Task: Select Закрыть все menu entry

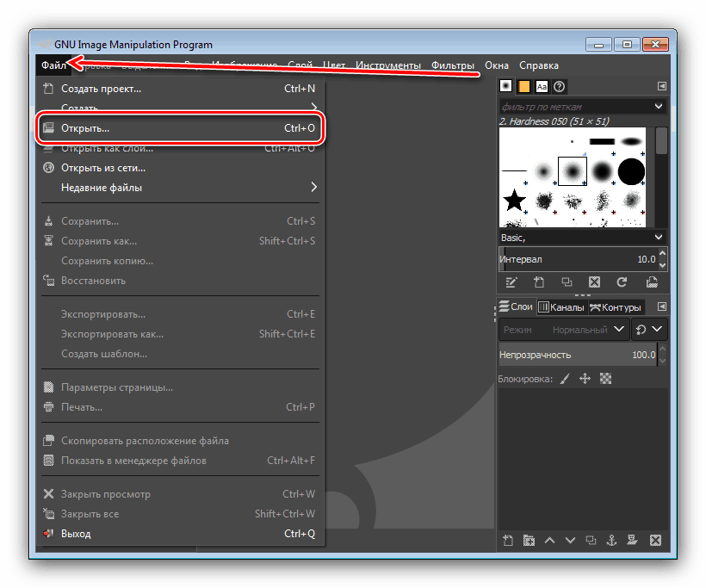Action: tap(180, 514)
